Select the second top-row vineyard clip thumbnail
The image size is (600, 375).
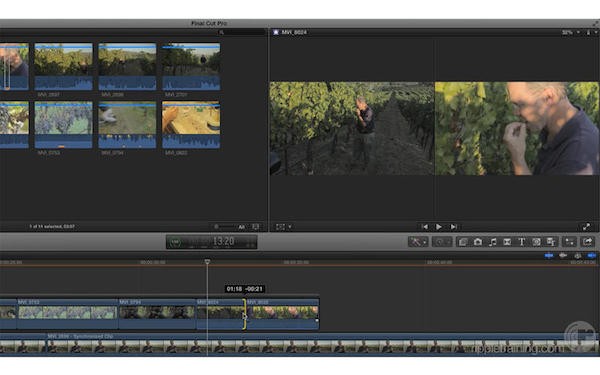(x=127, y=67)
